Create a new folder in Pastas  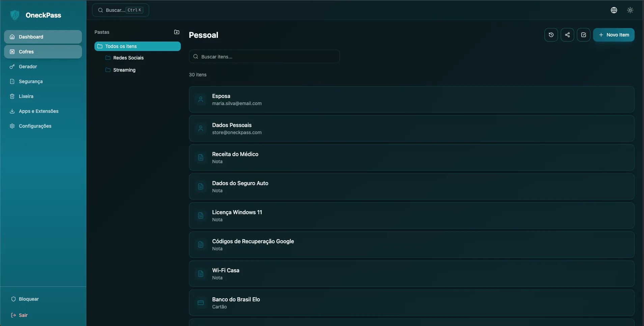point(177,32)
